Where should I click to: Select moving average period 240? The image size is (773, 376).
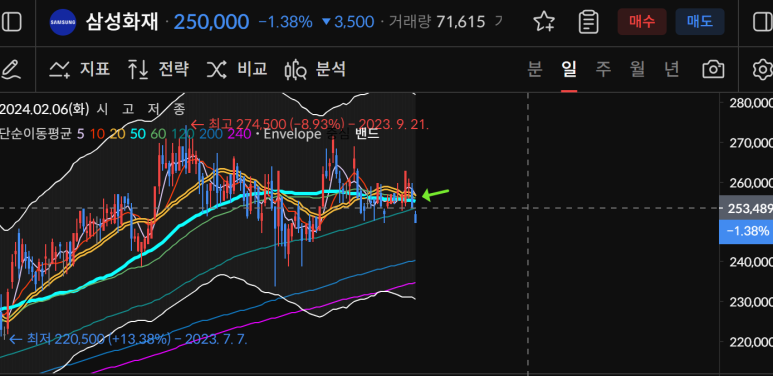pos(240,134)
